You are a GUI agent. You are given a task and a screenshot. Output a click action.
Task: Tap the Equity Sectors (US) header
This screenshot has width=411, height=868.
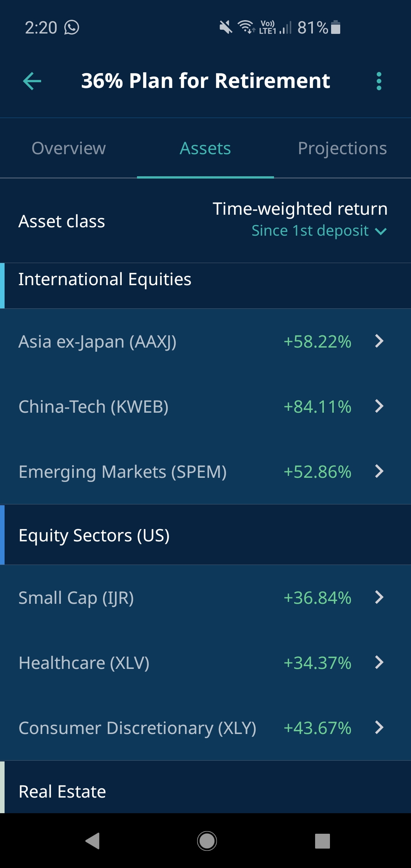coord(205,535)
